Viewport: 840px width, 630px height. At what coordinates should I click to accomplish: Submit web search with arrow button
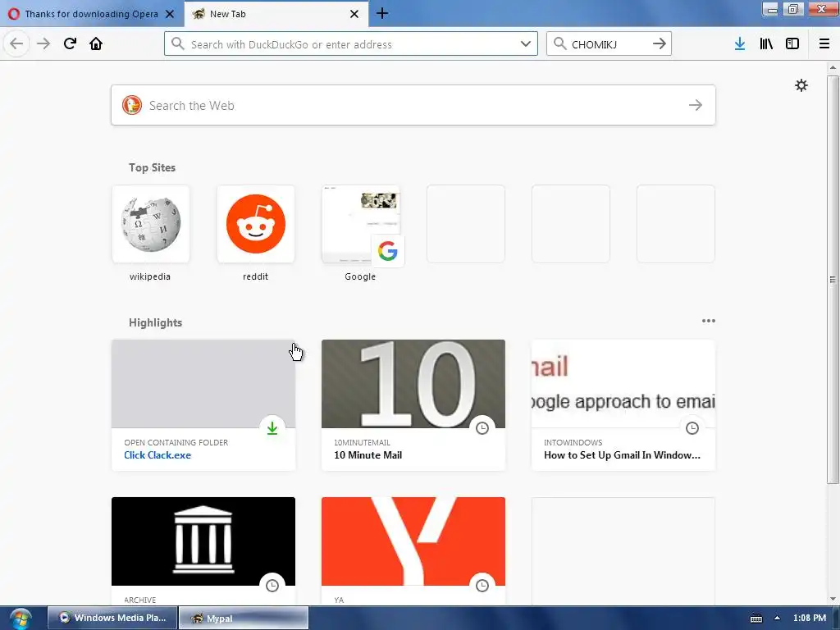[x=696, y=105]
